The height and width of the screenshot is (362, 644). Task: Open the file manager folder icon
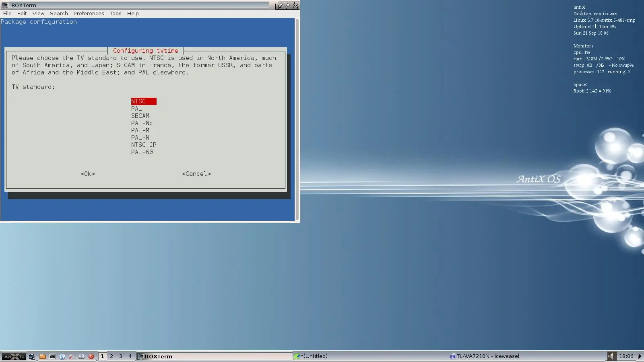click(x=42, y=356)
